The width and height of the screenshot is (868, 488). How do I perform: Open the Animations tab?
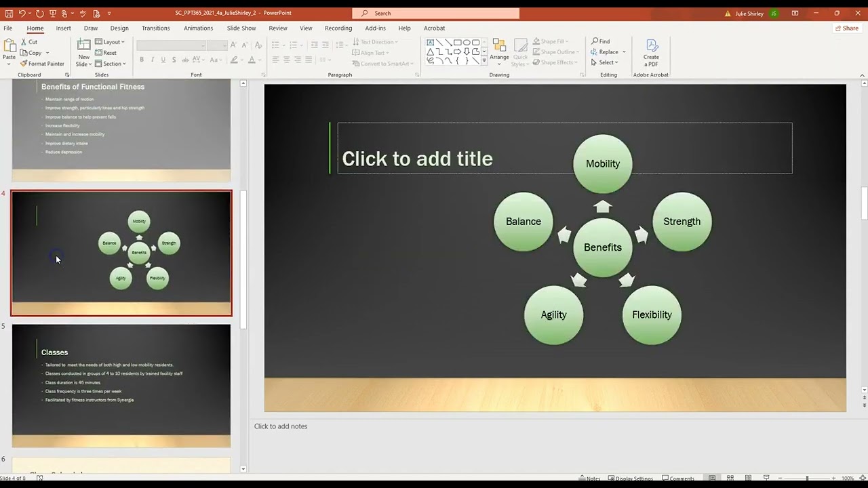click(x=198, y=28)
